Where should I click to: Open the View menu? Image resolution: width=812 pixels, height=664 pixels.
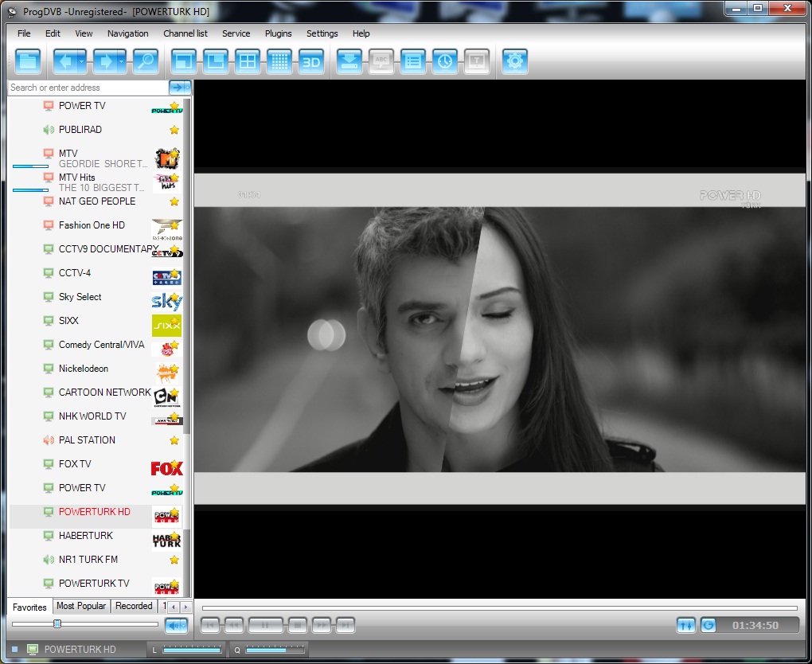[84, 33]
